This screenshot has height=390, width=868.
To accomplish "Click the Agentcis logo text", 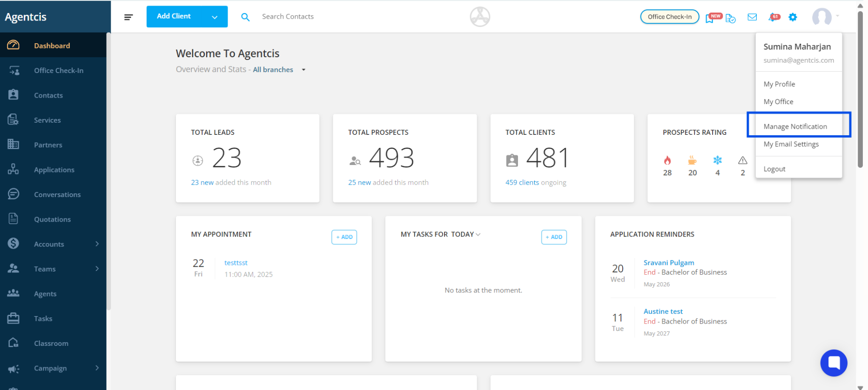I will pyautogui.click(x=26, y=17).
